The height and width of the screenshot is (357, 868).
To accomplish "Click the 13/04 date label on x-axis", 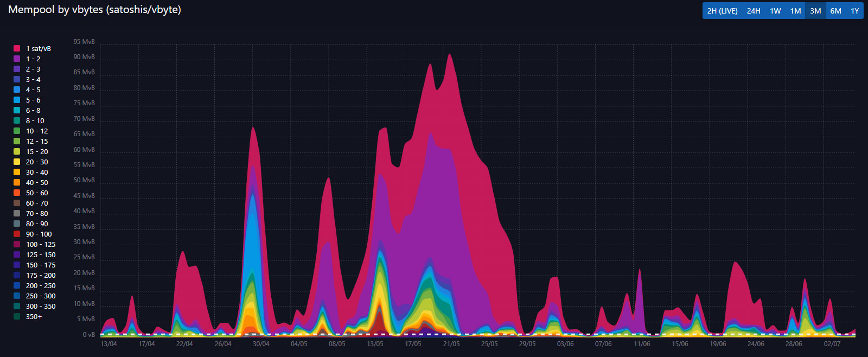I will (108, 344).
